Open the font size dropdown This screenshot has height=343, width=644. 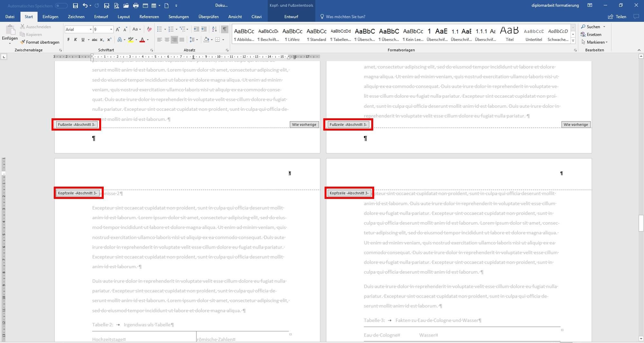111,29
